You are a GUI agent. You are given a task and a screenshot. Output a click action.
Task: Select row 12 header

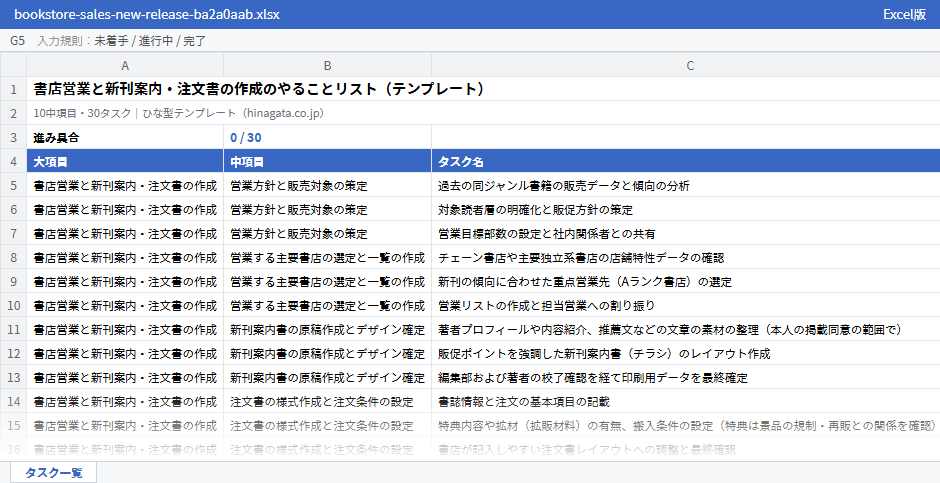pyautogui.click(x=13, y=353)
